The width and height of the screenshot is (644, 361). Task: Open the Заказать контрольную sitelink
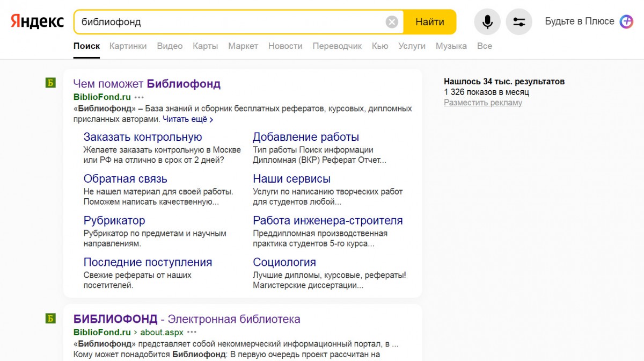click(143, 137)
